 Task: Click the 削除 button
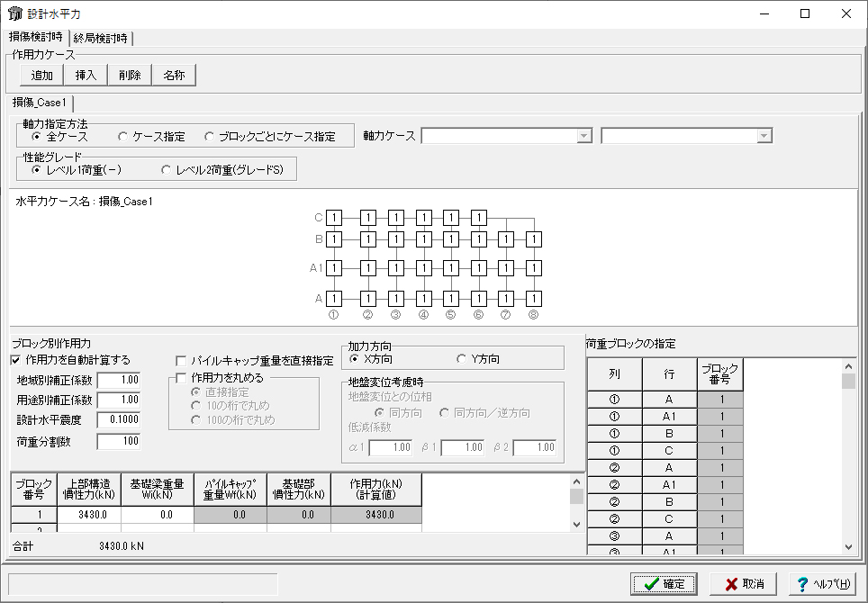(130, 76)
